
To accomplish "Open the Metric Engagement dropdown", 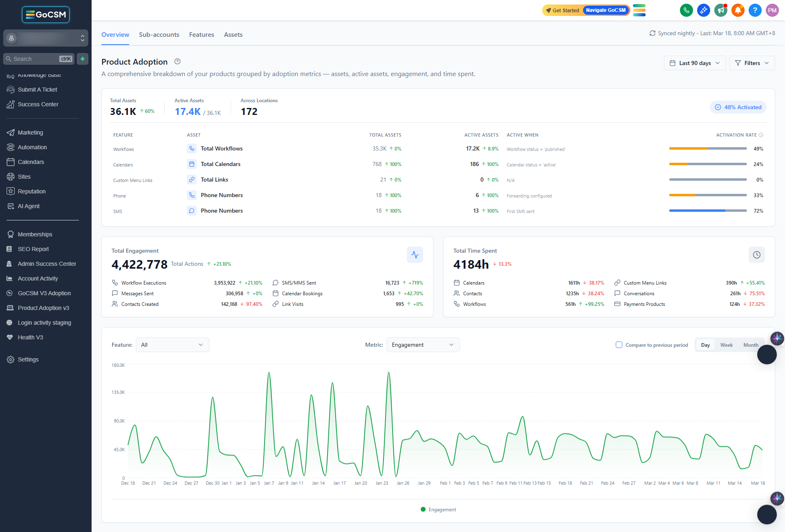I will (423, 345).
